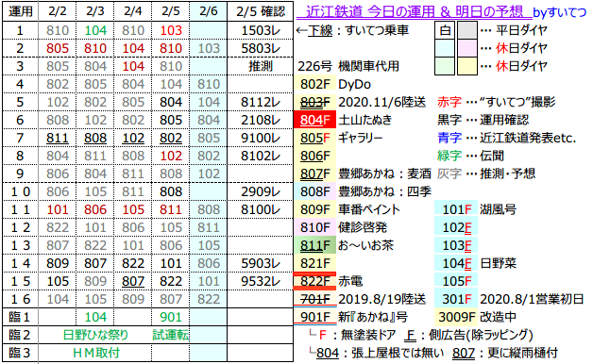The image size is (593, 364).
Task: Click the 豊郷あかね：麦酒 label
Action: point(384,174)
